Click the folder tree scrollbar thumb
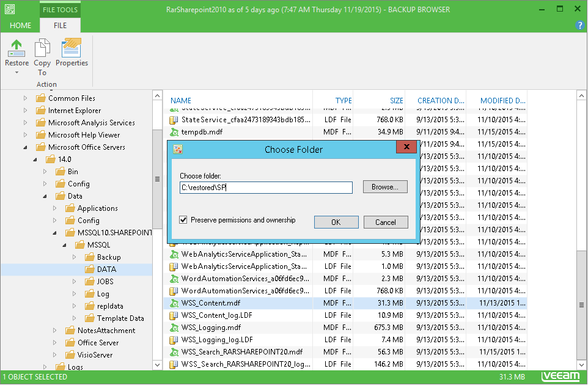Screen dimensions: 588x385 [x=158, y=179]
